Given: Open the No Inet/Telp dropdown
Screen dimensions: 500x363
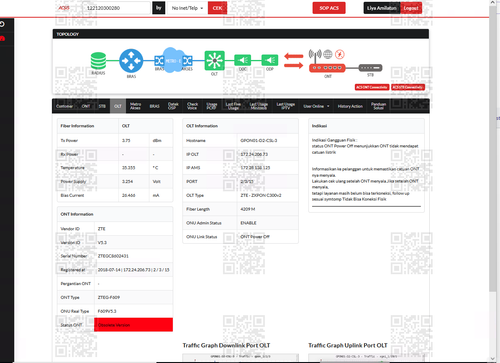Looking at the screenshot, I should (187, 8).
